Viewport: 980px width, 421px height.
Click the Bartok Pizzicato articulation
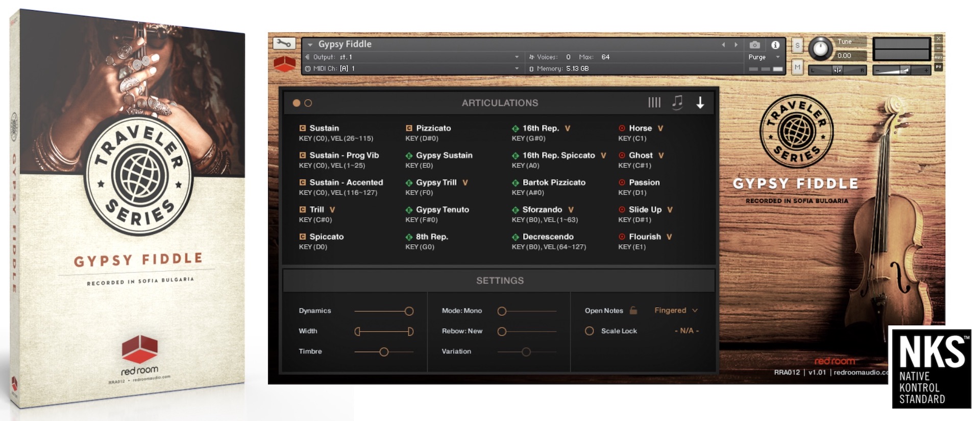coord(553,182)
